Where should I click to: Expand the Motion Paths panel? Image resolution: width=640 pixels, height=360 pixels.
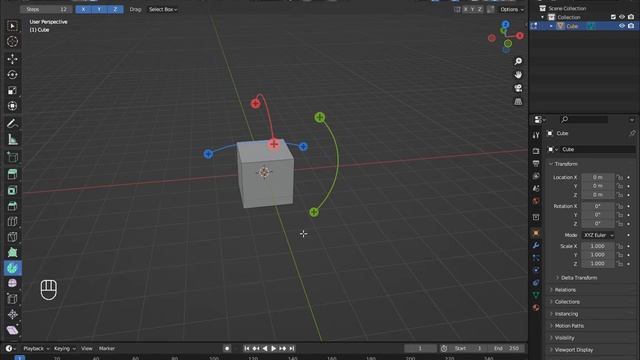569,326
